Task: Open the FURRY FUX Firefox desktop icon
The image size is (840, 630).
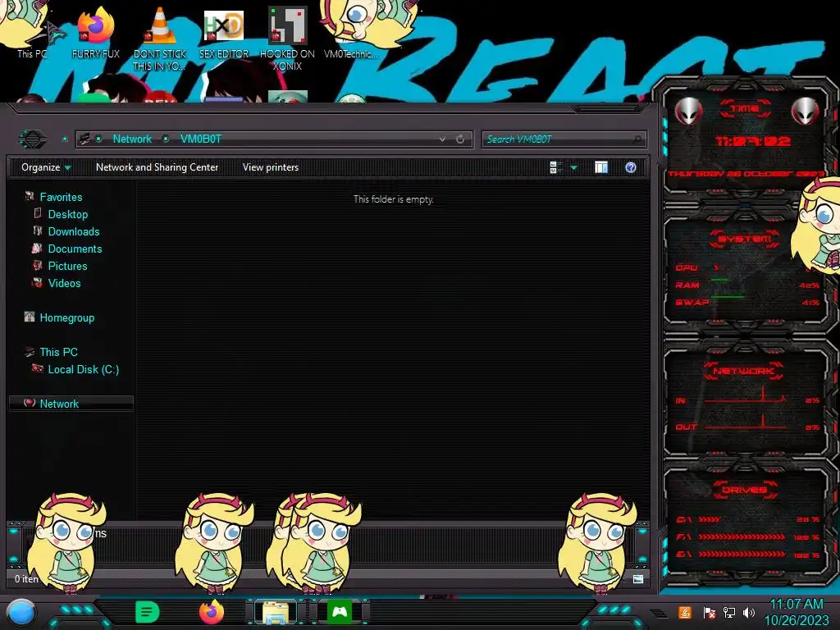Action: [96, 33]
